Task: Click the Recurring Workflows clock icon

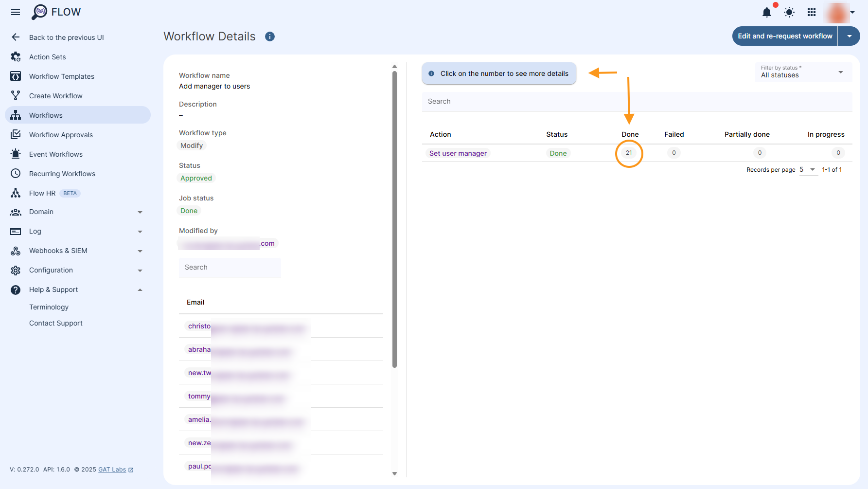Action: (x=15, y=173)
